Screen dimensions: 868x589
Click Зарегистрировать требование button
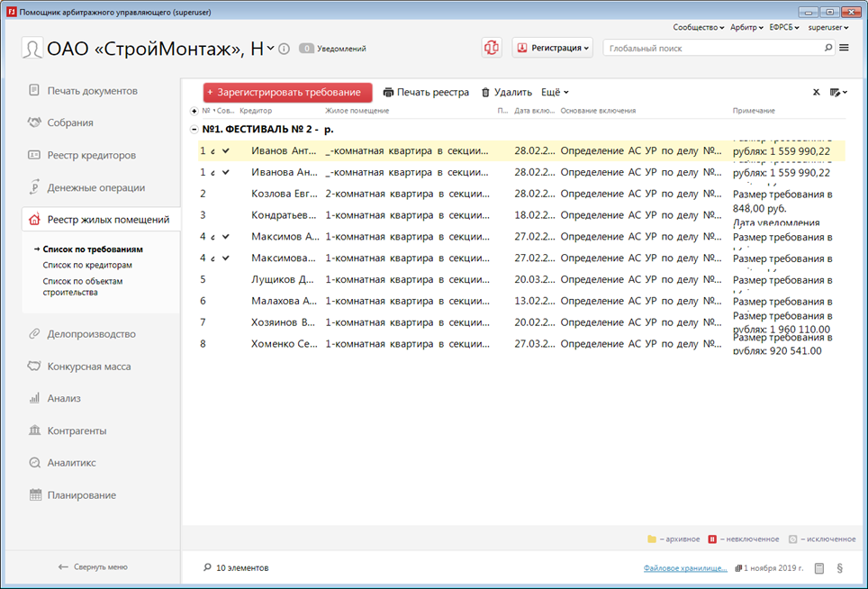click(287, 92)
